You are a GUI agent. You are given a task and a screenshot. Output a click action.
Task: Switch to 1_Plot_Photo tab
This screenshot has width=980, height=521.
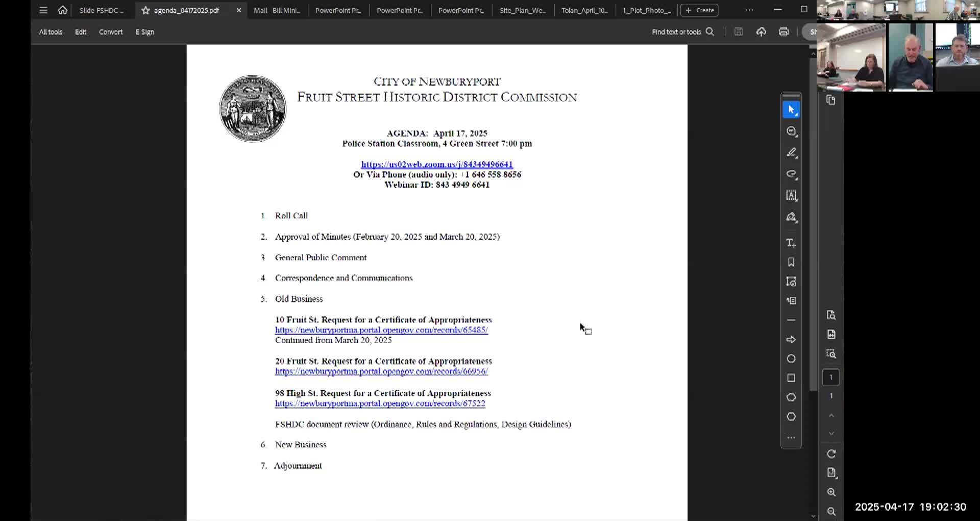[647, 10]
